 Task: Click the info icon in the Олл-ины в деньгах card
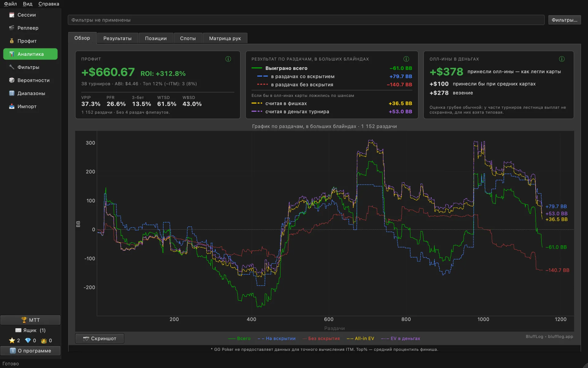pyautogui.click(x=562, y=59)
